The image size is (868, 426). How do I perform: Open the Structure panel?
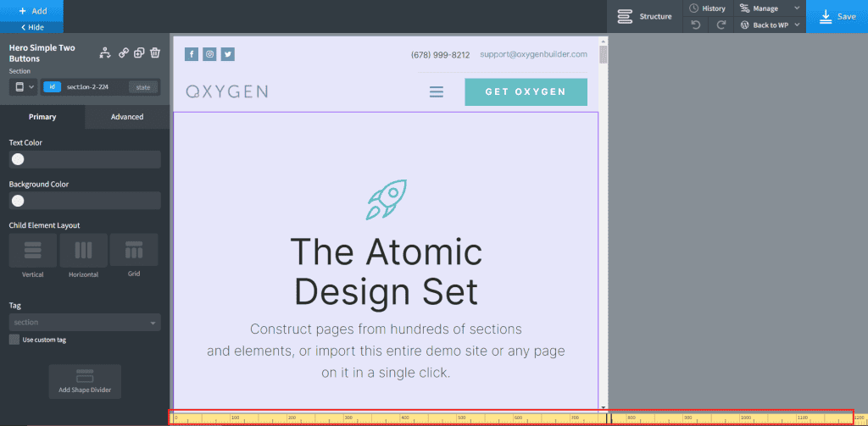(645, 17)
